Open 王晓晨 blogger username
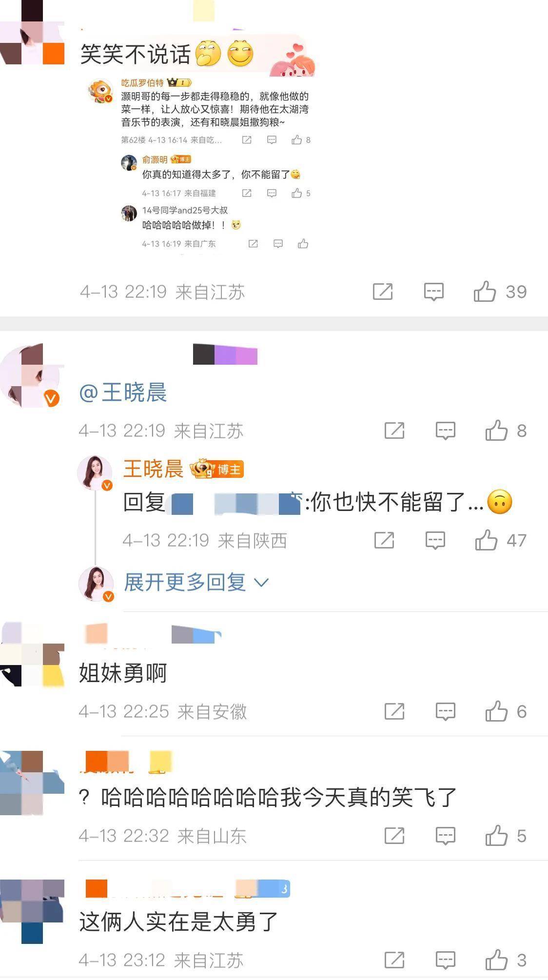 pos(153,469)
